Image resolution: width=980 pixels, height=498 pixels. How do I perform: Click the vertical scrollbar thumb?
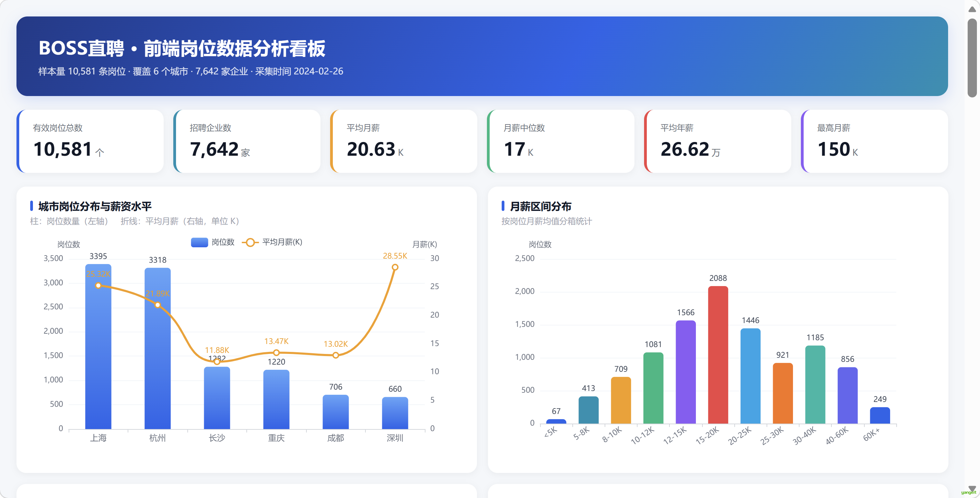[972, 58]
